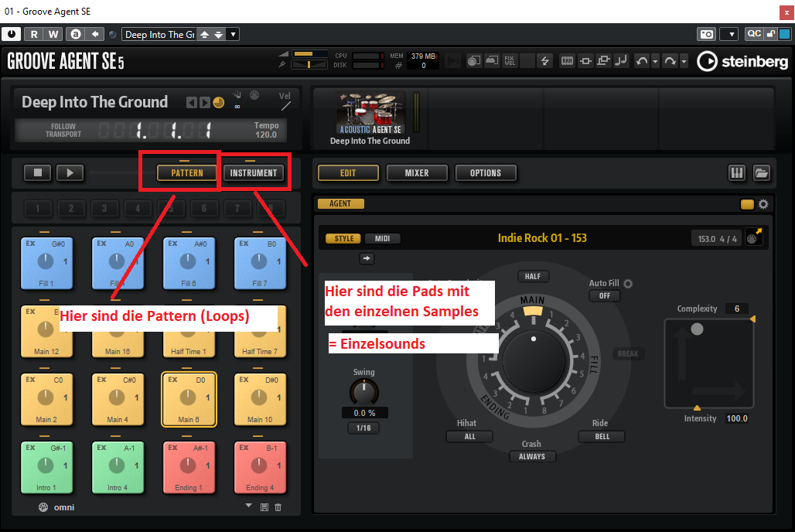
Task: Open the OPTIONS tab
Action: (x=485, y=173)
